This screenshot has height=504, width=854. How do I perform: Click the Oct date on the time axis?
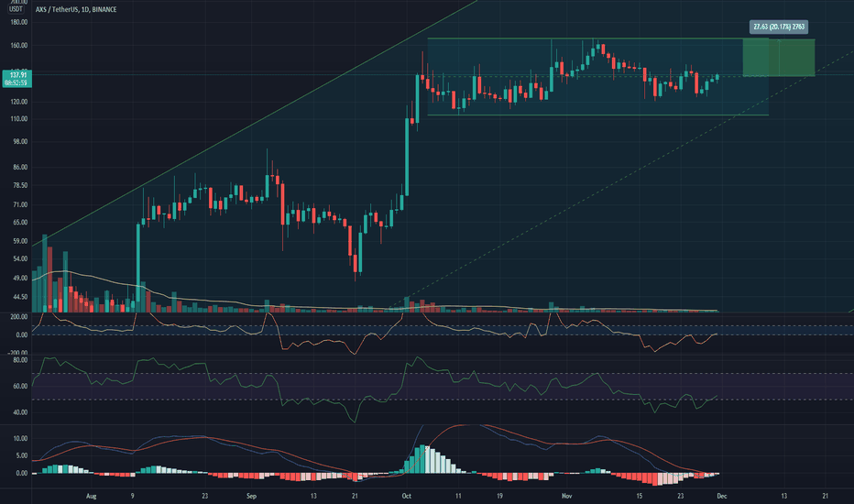click(x=406, y=497)
